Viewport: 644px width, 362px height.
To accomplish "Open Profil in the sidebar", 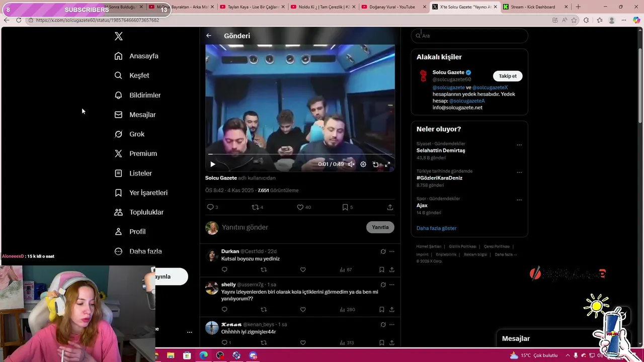I will (130, 232).
